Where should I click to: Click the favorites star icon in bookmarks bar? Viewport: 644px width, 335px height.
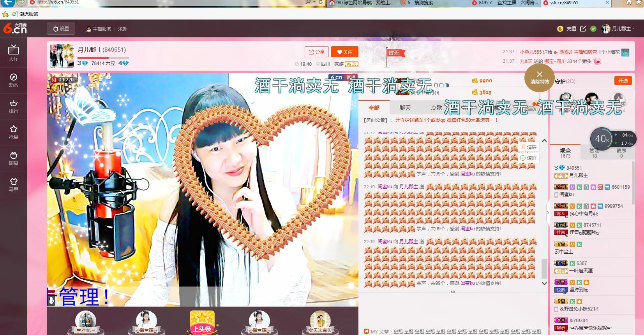tap(5, 14)
